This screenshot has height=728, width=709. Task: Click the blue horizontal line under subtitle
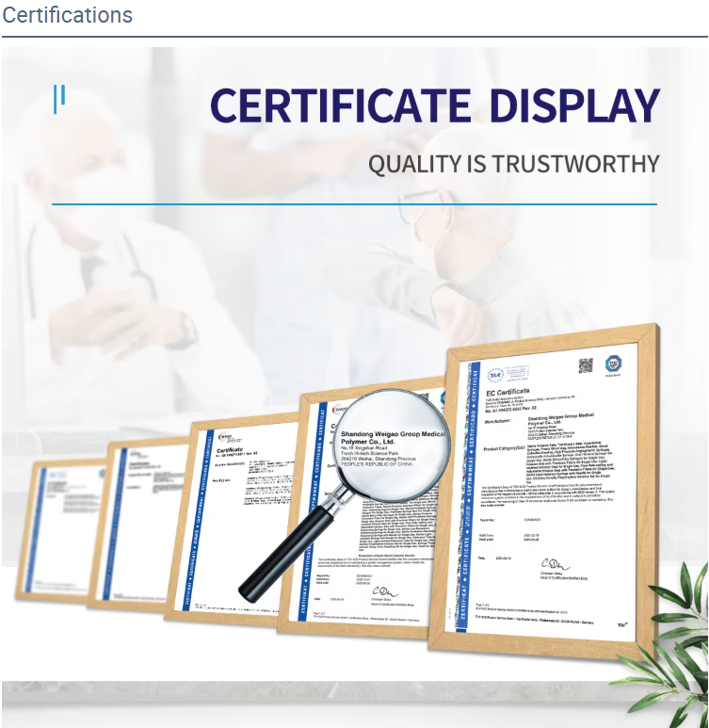(x=354, y=203)
